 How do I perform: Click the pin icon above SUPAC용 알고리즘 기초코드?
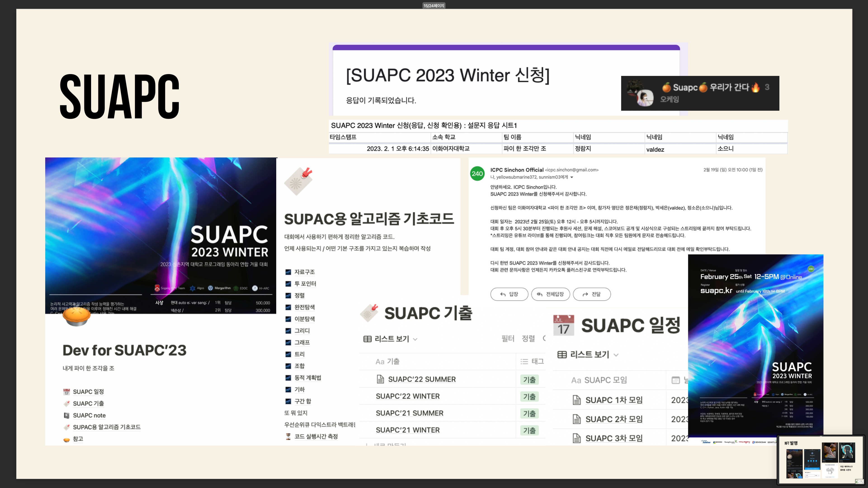298,181
